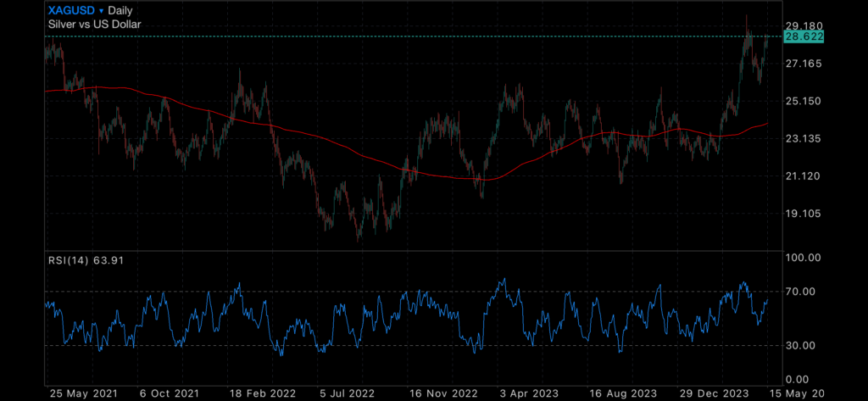
Task: Click the 19.105 price axis label
Action: [804, 214]
